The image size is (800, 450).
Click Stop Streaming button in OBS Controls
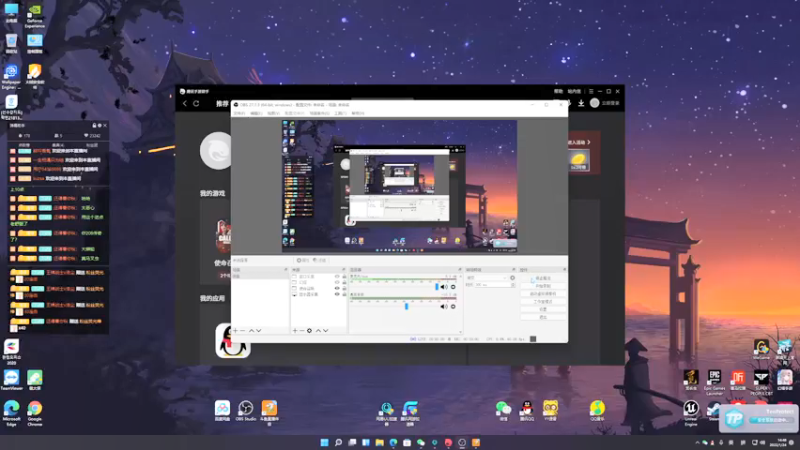click(x=543, y=279)
